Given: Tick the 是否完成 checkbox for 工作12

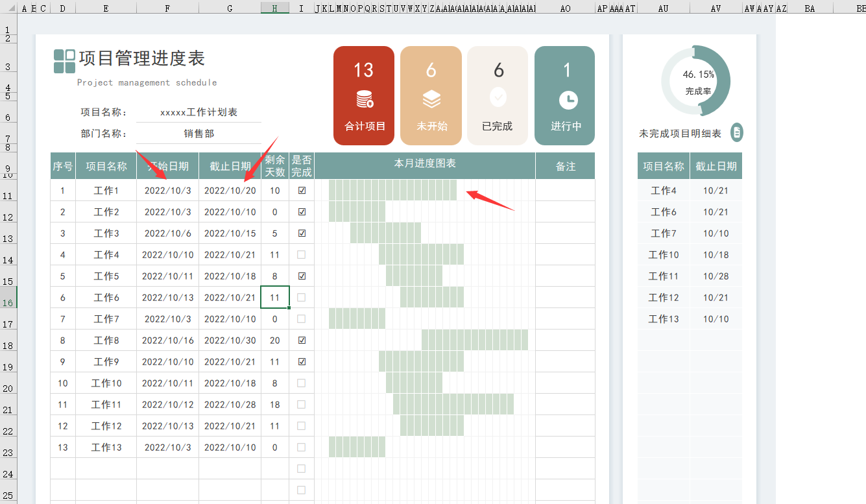Looking at the screenshot, I should tap(302, 426).
